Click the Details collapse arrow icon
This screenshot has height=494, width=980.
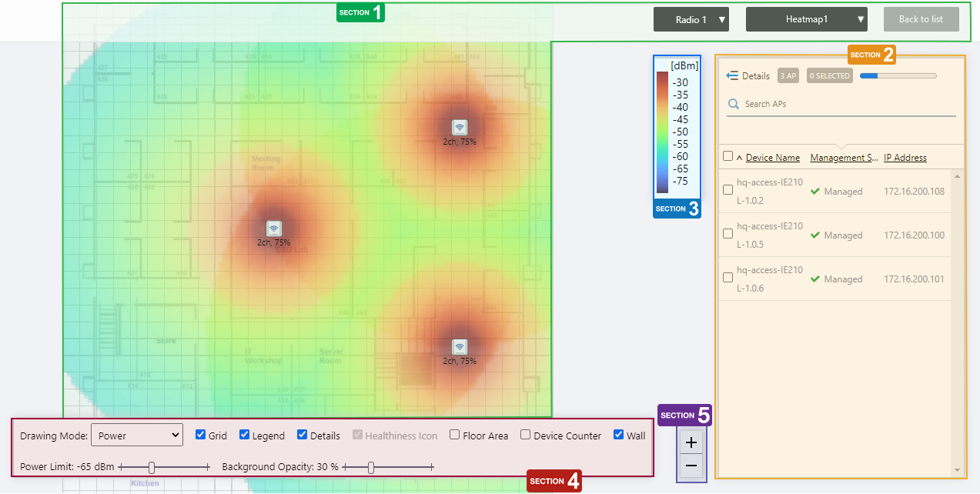click(732, 75)
